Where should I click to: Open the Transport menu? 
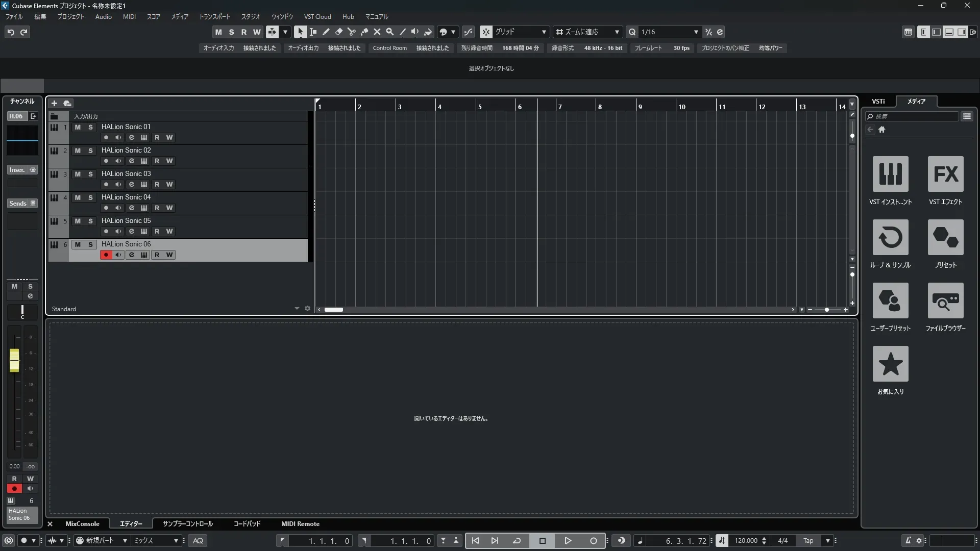(x=214, y=17)
